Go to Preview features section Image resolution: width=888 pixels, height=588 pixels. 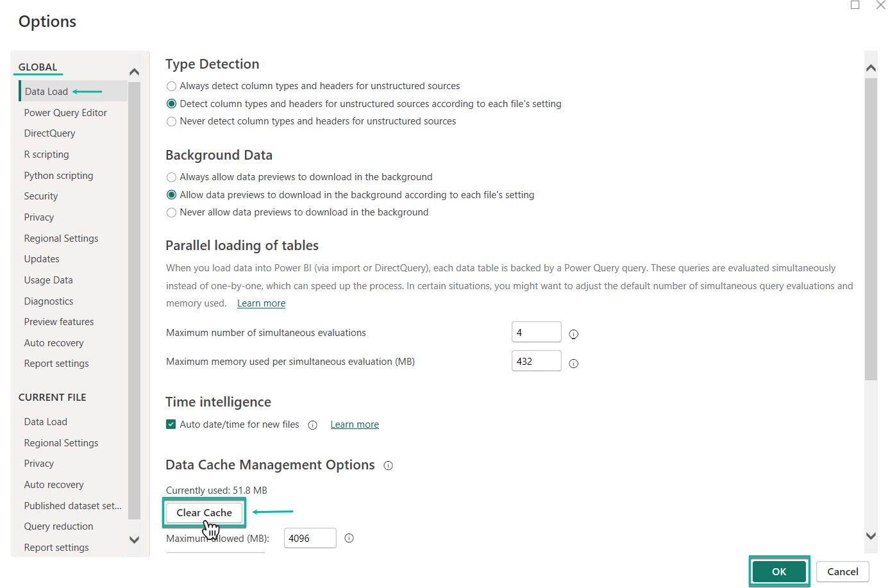click(59, 322)
